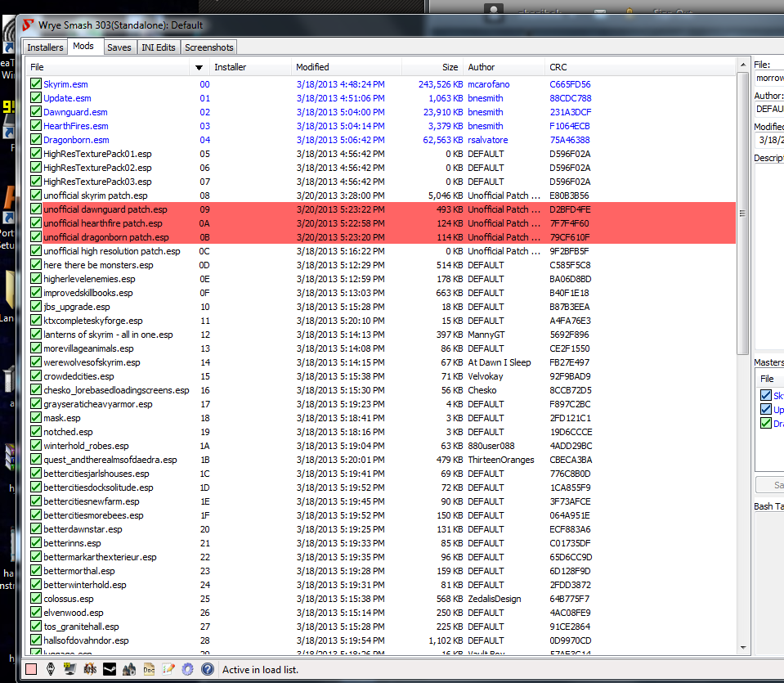Select the Mods tab
The image size is (784, 683).
(83, 46)
